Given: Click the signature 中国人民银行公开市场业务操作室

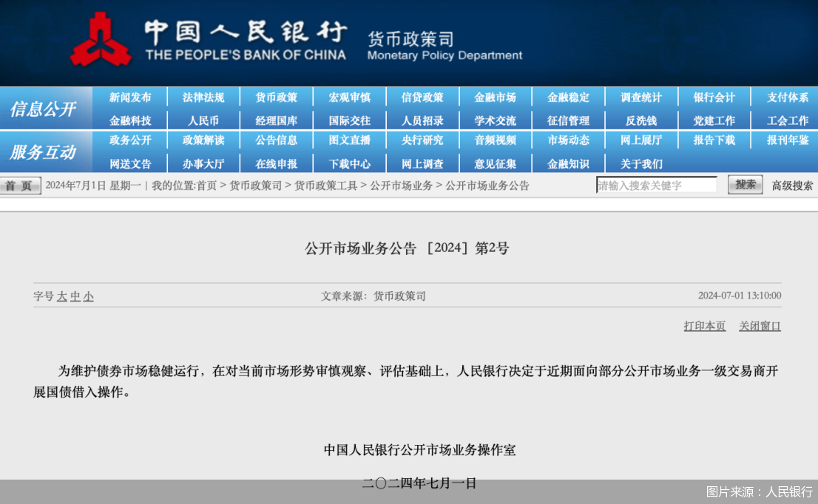Looking at the screenshot, I should pyautogui.click(x=419, y=450).
